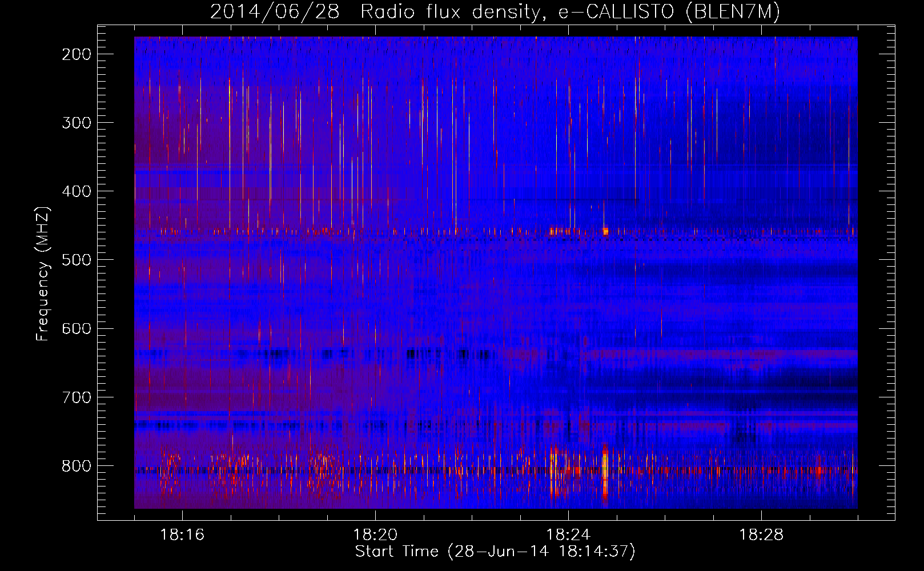Click the 18:16 time tick label

pos(182,535)
